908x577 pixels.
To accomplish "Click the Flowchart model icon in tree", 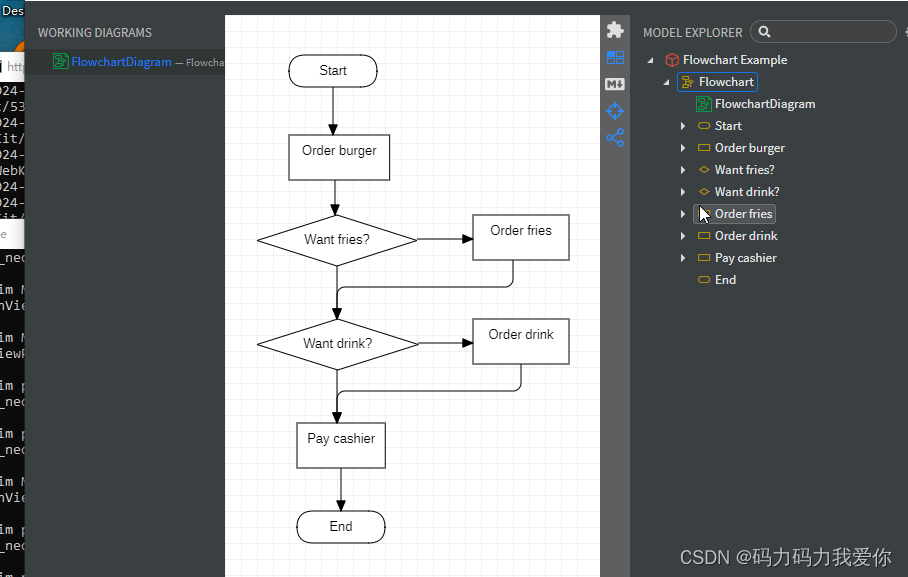I will 687,82.
